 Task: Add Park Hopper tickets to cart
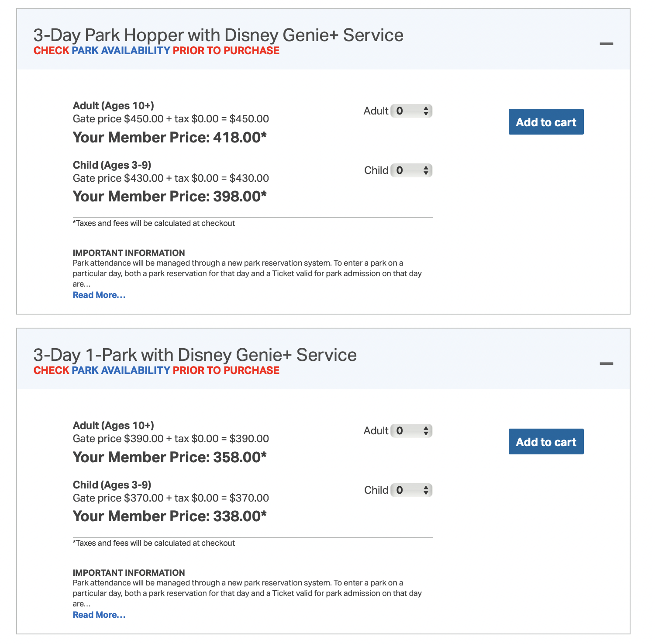pyautogui.click(x=546, y=122)
